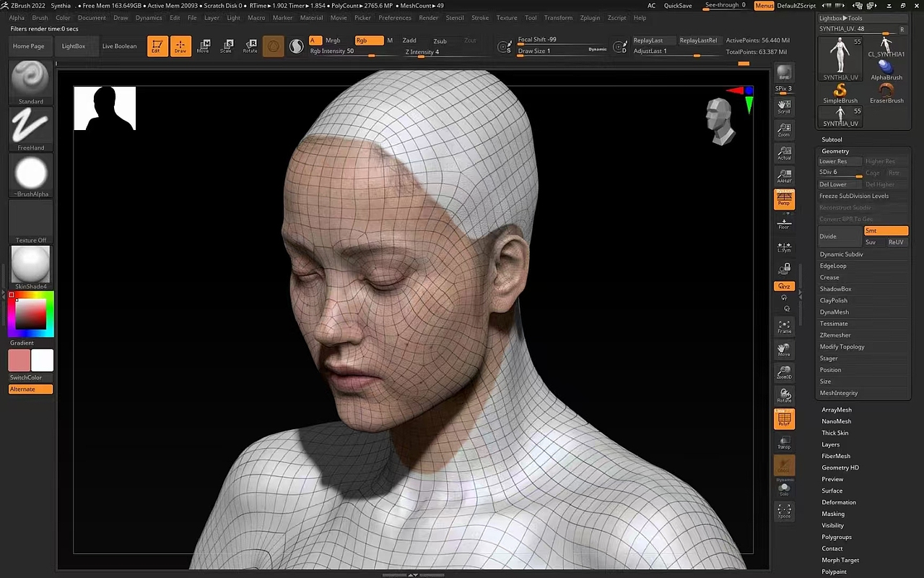Open the Zplugin menu
The height and width of the screenshot is (578, 924).
coord(590,17)
